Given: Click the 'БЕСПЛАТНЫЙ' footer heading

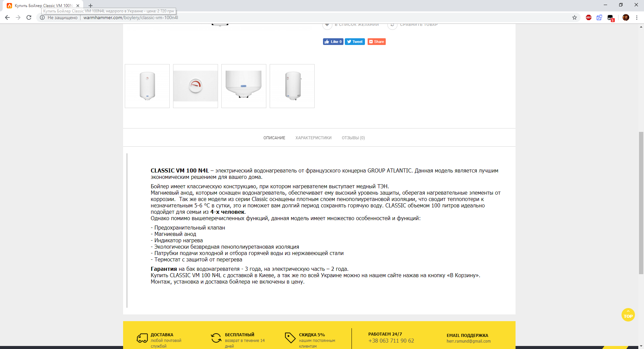Looking at the screenshot, I should point(239,335).
